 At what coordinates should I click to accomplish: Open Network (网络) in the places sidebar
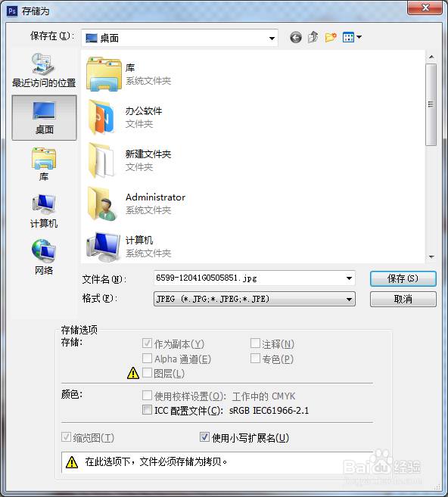(x=44, y=257)
